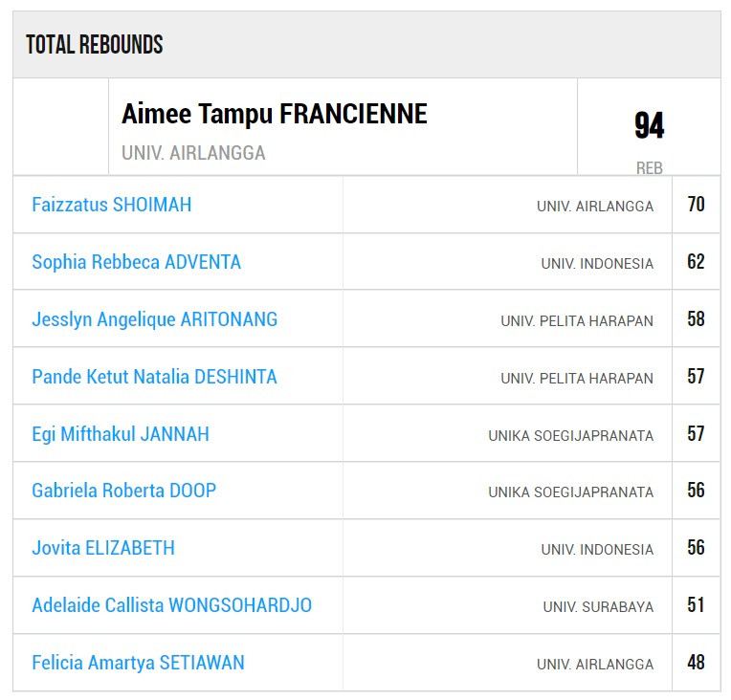Click rebound count 70 for Shoimah

(x=696, y=205)
